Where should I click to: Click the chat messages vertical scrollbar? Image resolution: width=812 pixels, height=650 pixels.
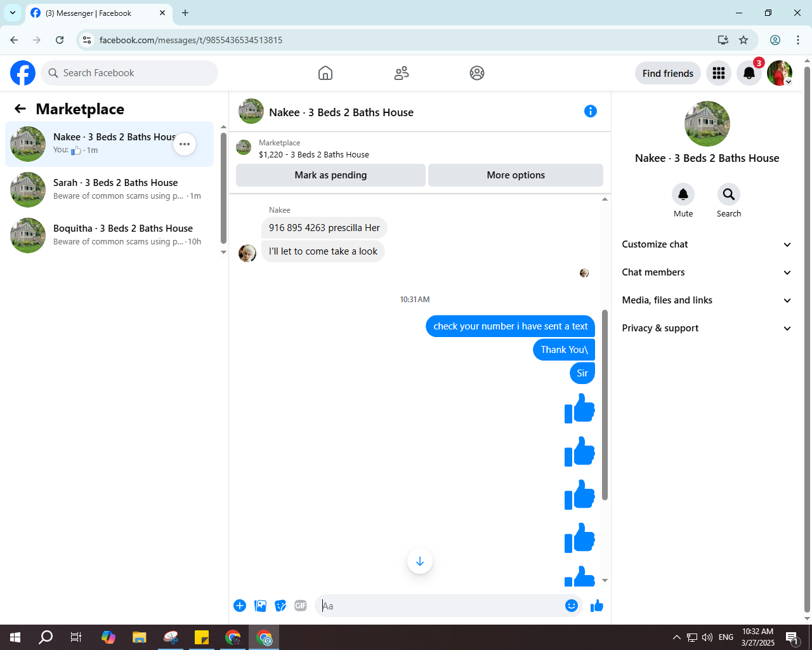point(605,405)
